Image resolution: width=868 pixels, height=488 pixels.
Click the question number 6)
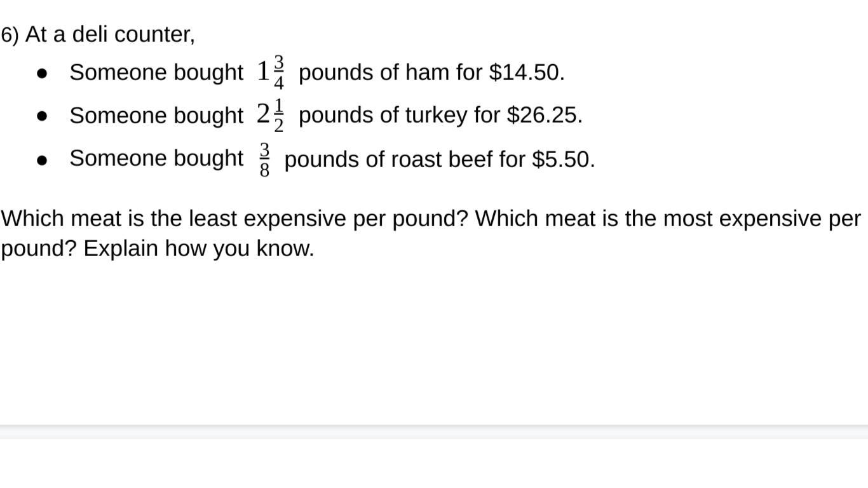[10, 34]
